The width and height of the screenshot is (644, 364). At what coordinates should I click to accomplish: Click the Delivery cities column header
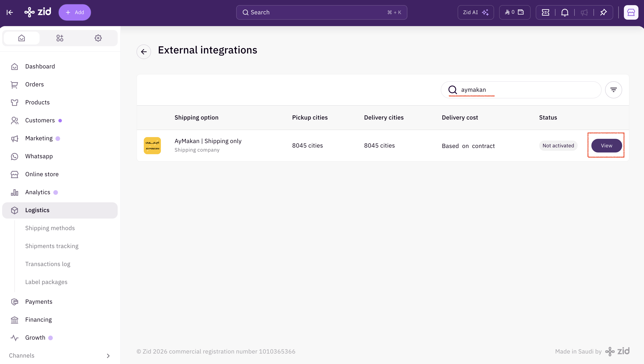click(384, 117)
